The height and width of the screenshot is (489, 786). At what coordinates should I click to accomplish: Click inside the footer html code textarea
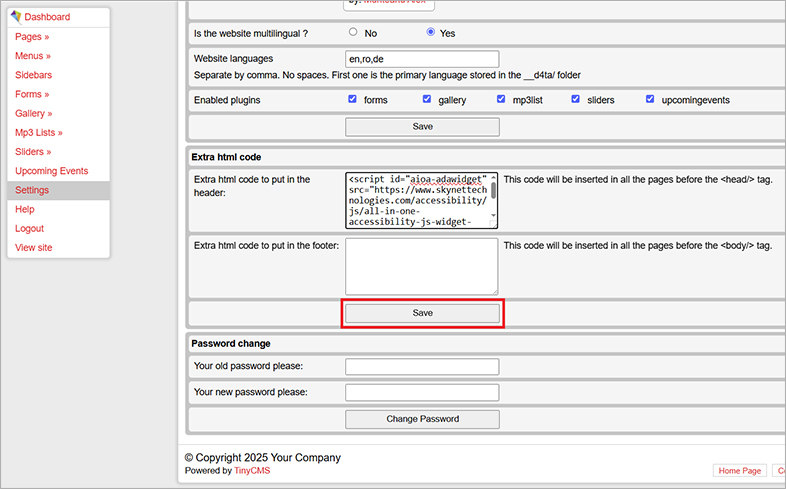[422, 267]
